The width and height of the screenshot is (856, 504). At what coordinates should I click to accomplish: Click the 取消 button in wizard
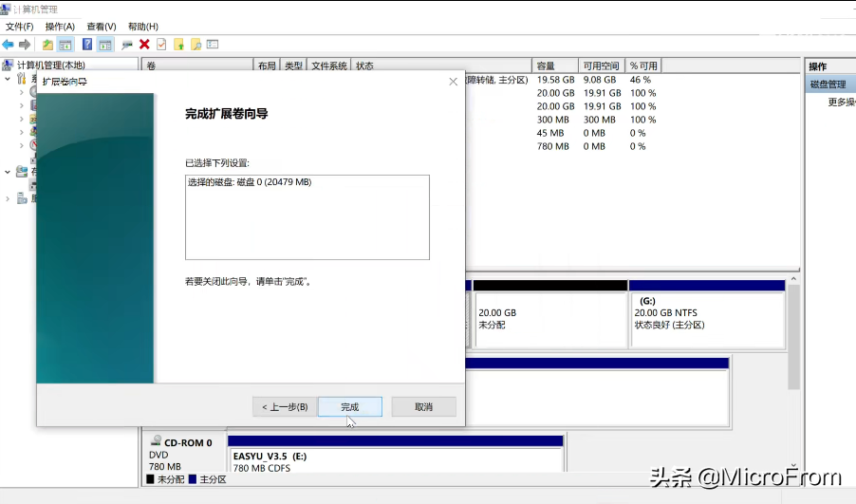pos(423,406)
